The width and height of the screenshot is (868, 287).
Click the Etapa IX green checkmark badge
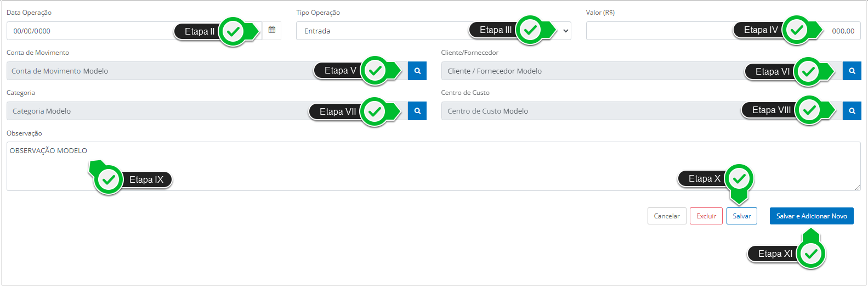(109, 179)
